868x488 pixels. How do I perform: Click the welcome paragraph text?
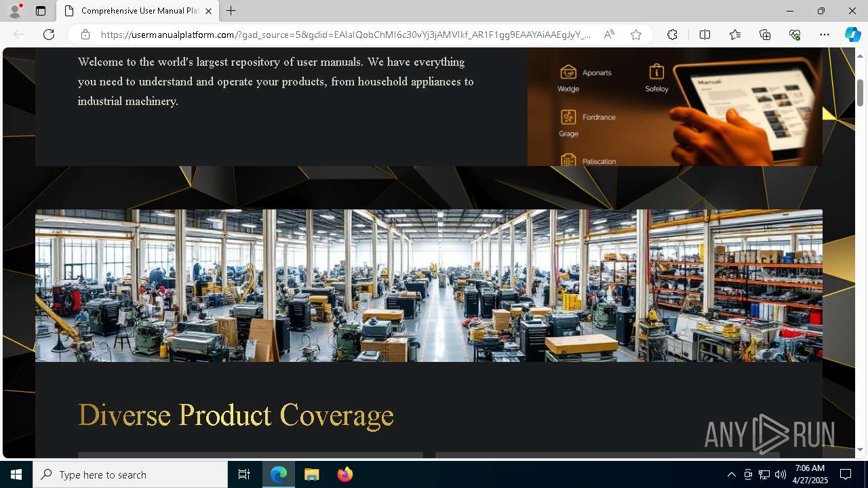pyautogui.click(x=276, y=81)
